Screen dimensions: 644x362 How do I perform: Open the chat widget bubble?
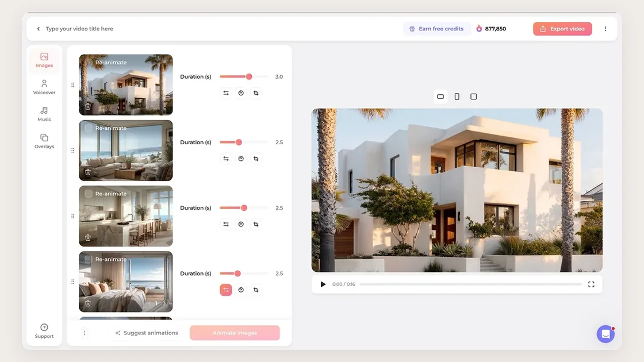pos(605,334)
